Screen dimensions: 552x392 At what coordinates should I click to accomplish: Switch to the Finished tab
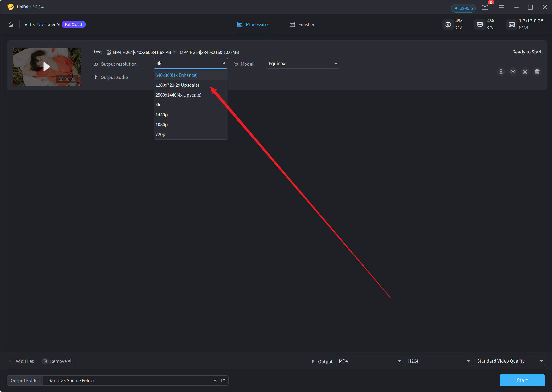tap(303, 25)
